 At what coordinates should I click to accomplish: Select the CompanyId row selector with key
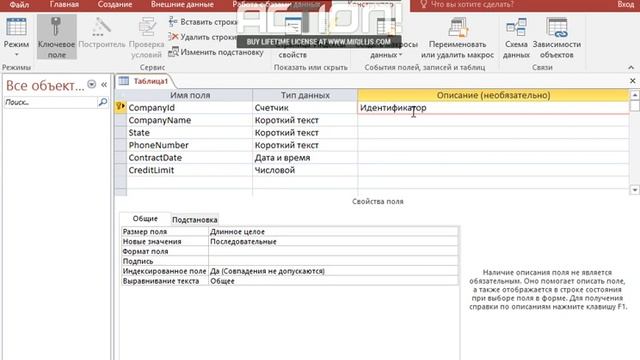tap(121, 107)
